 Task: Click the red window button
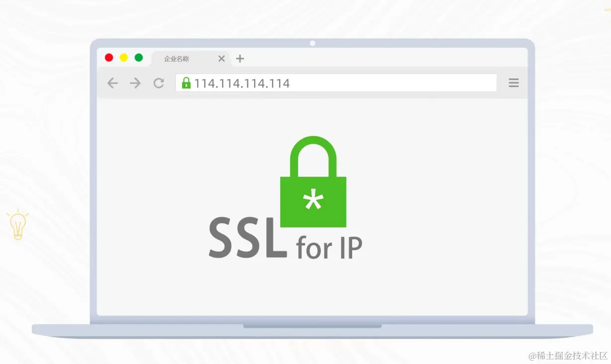tap(109, 58)
